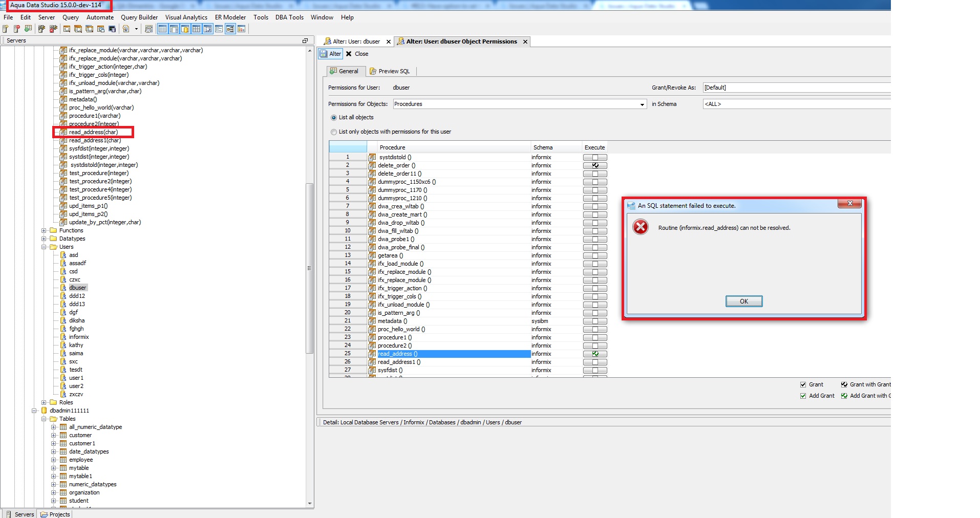Click the bar chart toolbar icon

point(241,29)
